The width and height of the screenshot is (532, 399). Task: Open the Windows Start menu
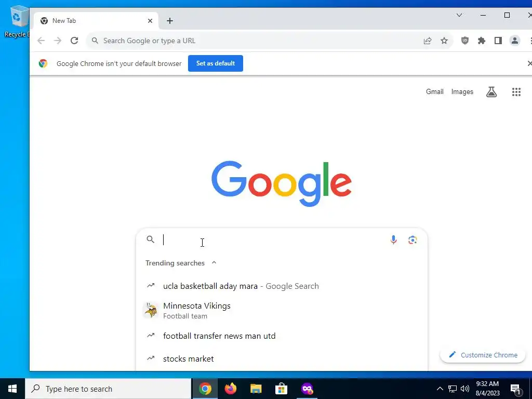pos(12,389)
